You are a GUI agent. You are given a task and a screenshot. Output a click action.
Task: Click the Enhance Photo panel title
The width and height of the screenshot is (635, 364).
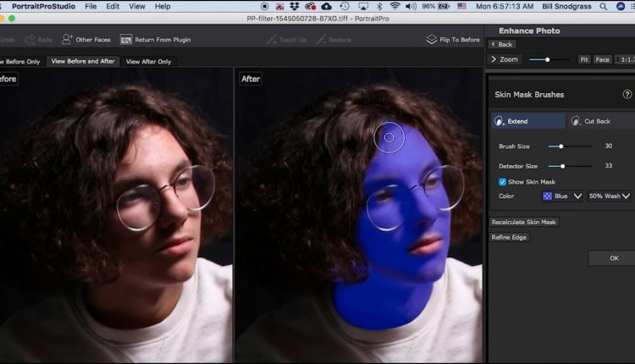pos(529,30)
